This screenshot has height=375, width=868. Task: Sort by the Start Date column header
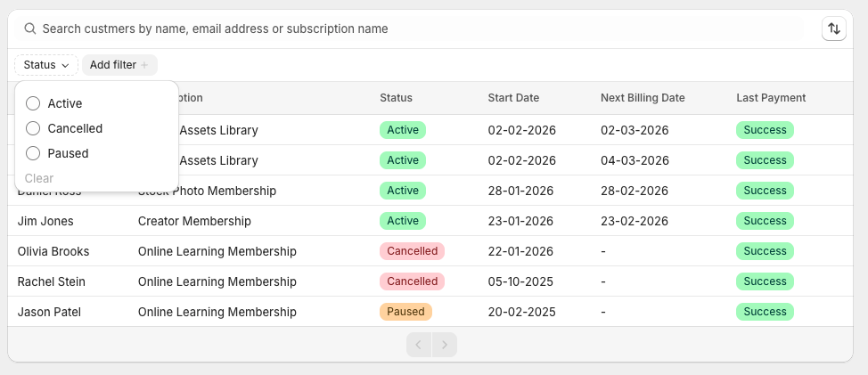[x=513, y=98]
